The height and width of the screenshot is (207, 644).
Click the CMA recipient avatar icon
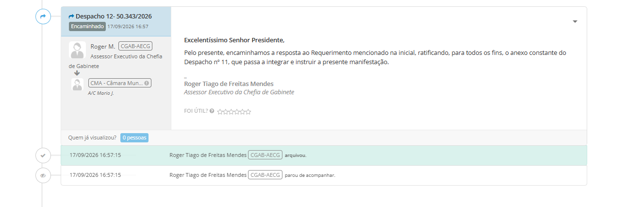click(77, 85)
